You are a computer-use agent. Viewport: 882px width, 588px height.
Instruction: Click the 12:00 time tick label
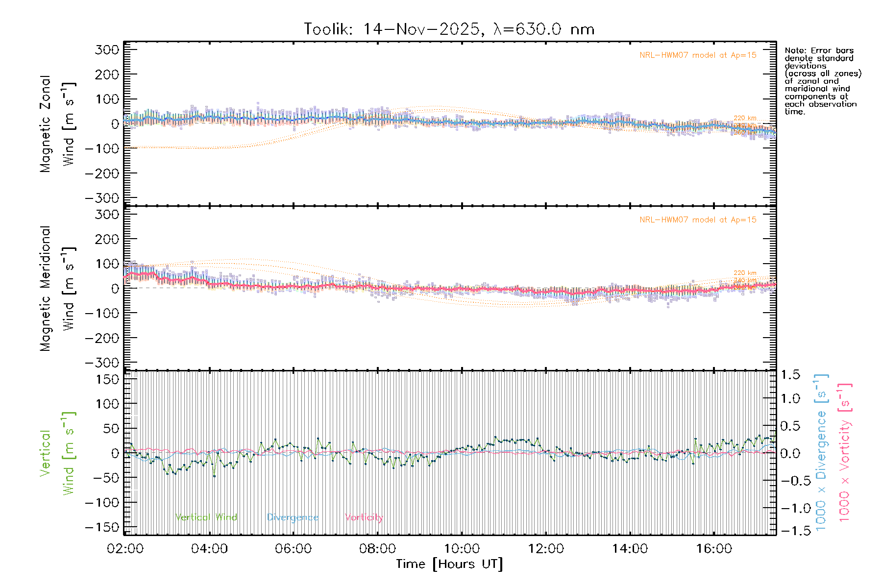[x=546, y=549]
